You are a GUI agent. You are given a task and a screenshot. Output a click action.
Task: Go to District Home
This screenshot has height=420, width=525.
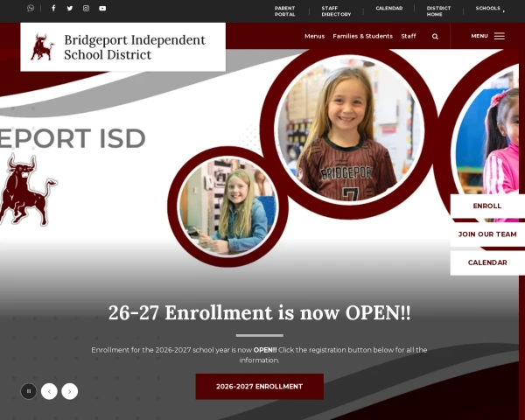point(438,11)
